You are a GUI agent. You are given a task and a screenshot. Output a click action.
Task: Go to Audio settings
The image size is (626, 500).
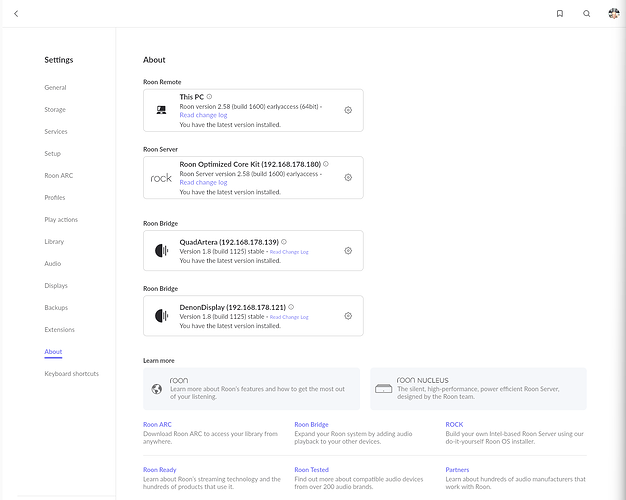click(x=53, y=264)
